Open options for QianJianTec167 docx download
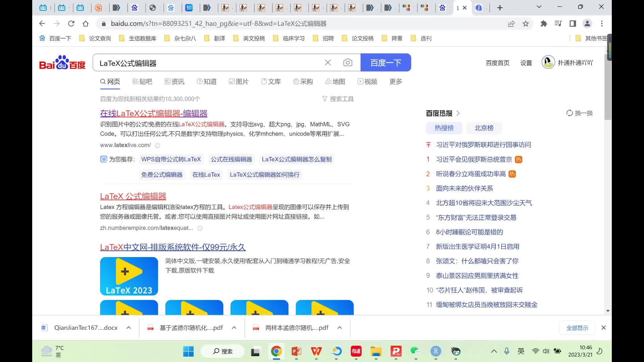 (x=128, y=328)
